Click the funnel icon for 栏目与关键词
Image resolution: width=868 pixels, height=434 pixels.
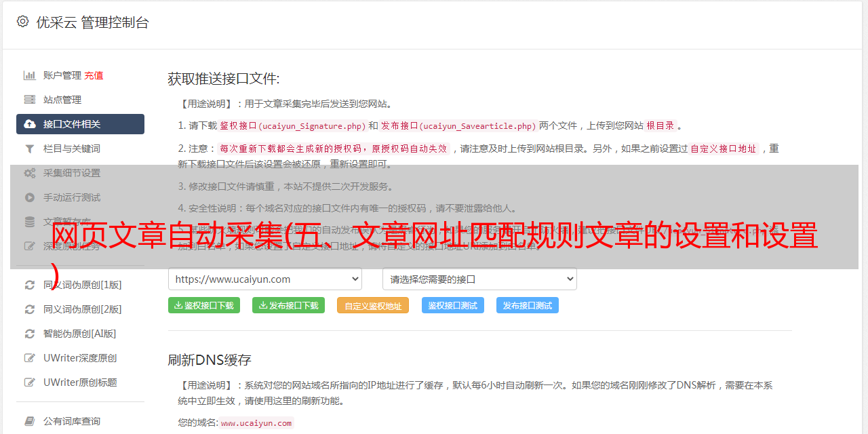(x=30, y=149)
